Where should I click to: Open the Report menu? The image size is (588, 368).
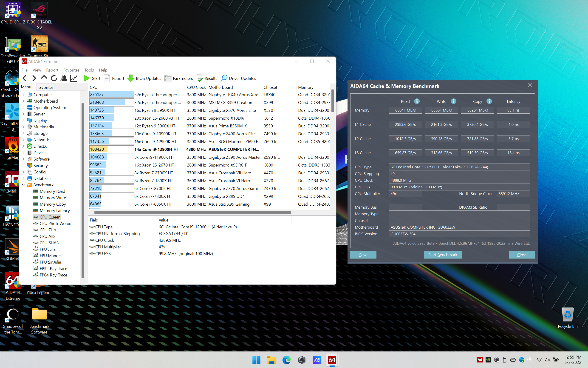click(x=52, y=70)
